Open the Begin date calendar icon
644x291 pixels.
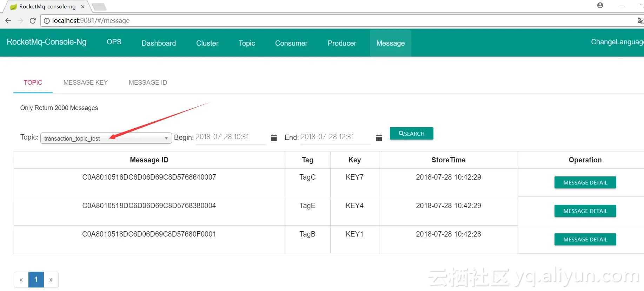(x=274, y=138)
